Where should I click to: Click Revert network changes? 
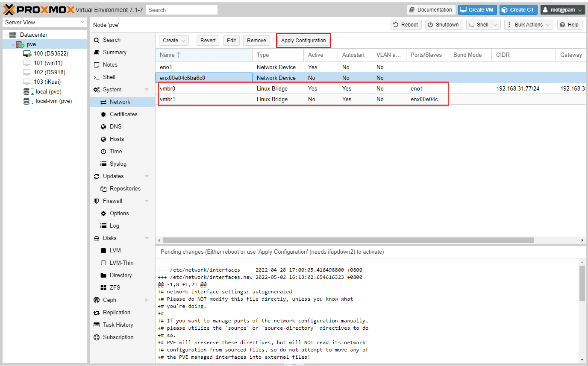pyautogui.click(x=208, y=41)
